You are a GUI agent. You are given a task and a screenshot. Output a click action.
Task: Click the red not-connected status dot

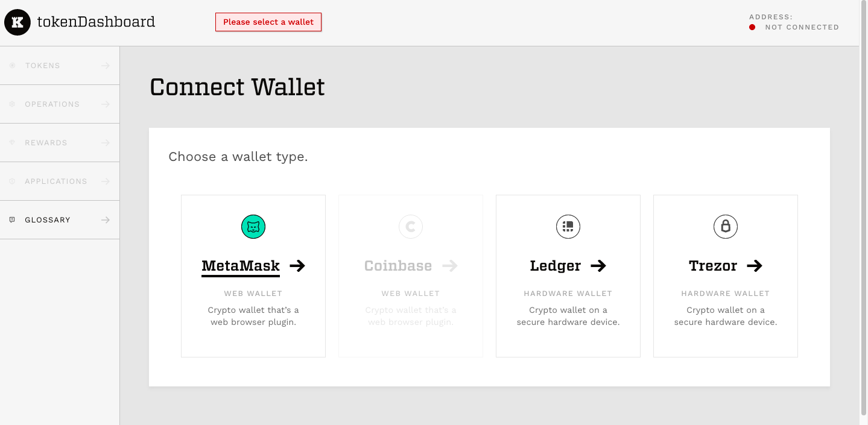point(752,27)
